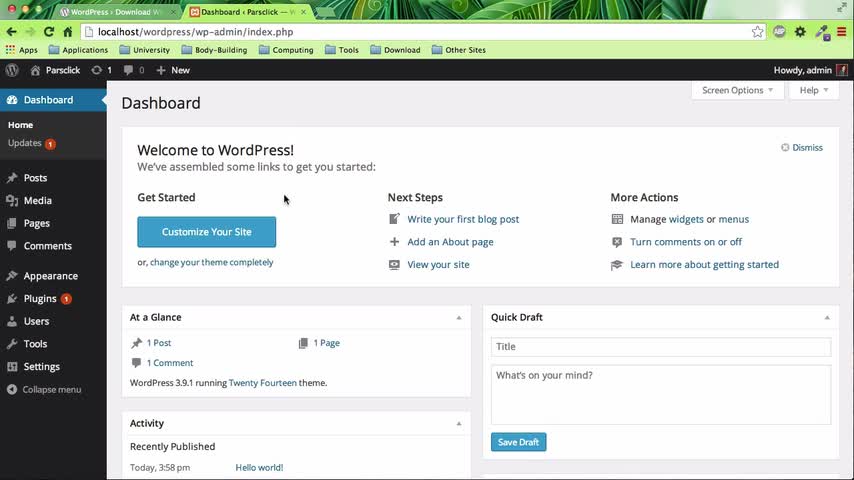Click the WordPress logo in admin bar
854x480 pixels.
click(x=12, y=70)
